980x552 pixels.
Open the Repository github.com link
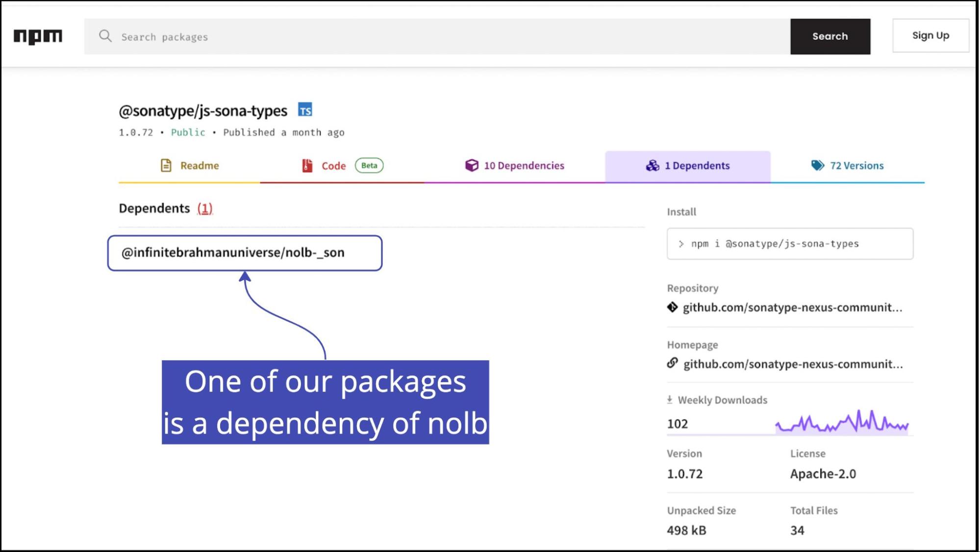(x=792, y=308)
